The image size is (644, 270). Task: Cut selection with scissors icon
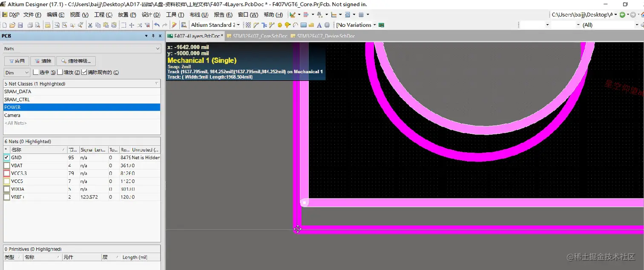coord(90,25)
